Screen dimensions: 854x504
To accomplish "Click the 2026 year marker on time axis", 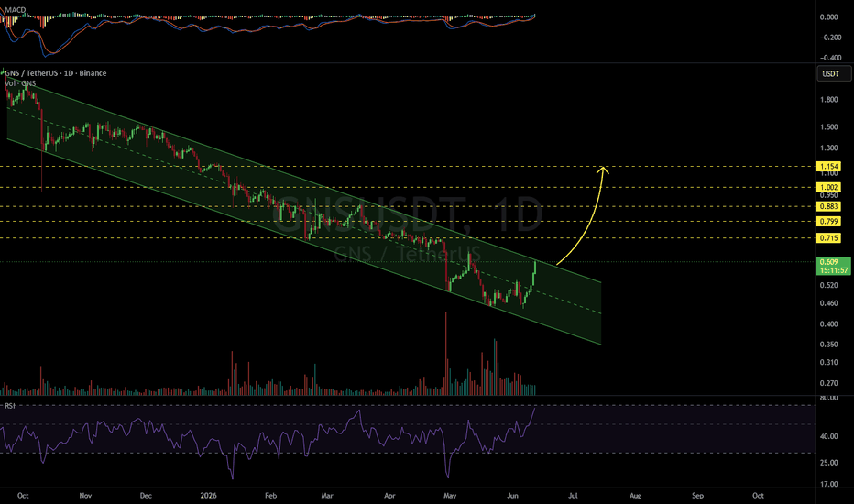I will click(208, 495).
